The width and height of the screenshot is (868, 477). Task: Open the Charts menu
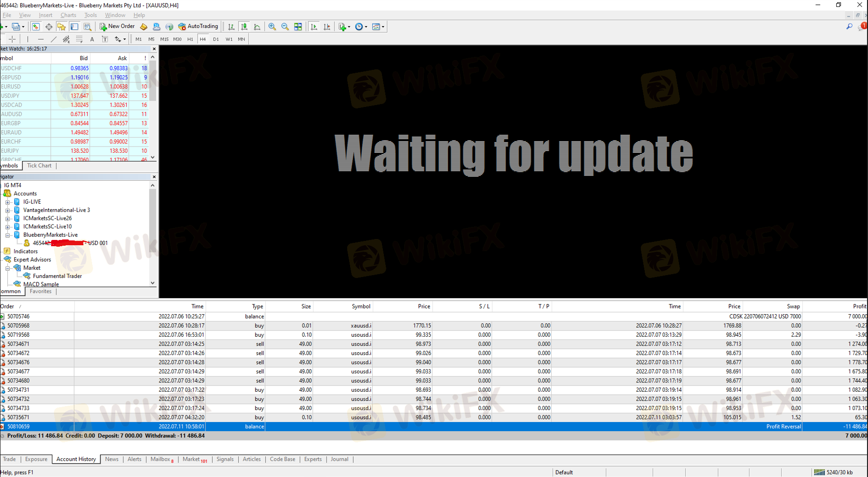(68, 15)
